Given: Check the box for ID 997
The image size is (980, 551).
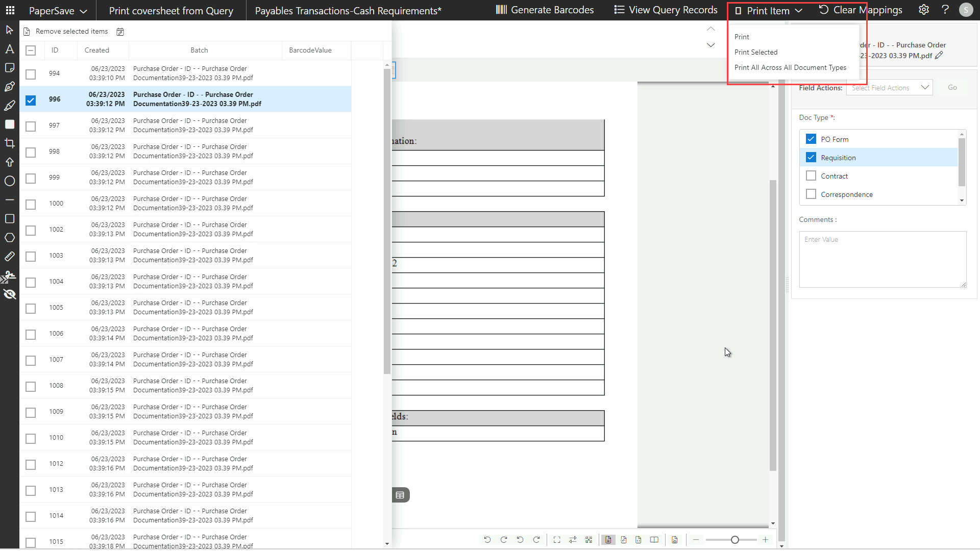Looking at the screenshot, I should click(31, 126).
